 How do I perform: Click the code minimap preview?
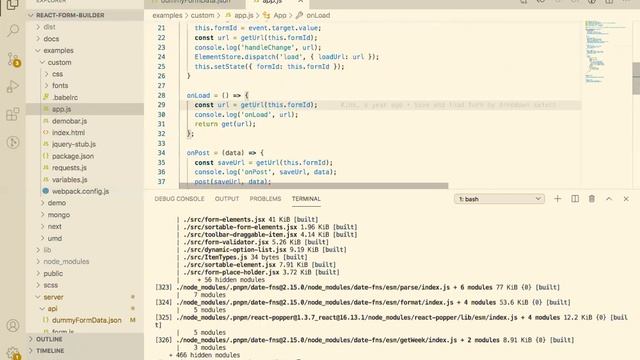[x=606, y=52]
